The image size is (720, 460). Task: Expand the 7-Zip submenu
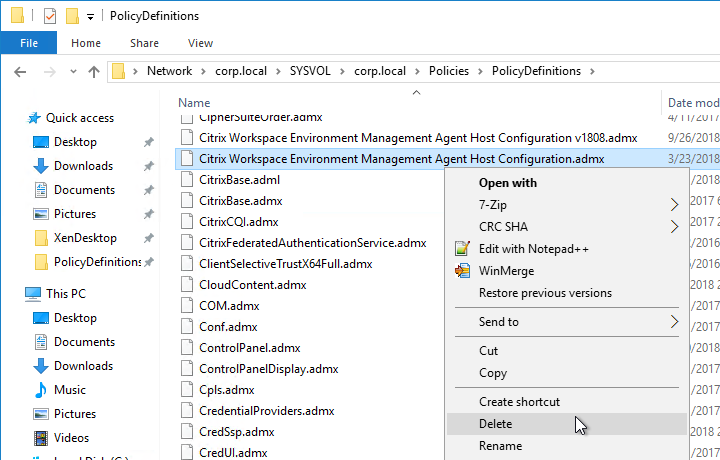tap(567, 205)
